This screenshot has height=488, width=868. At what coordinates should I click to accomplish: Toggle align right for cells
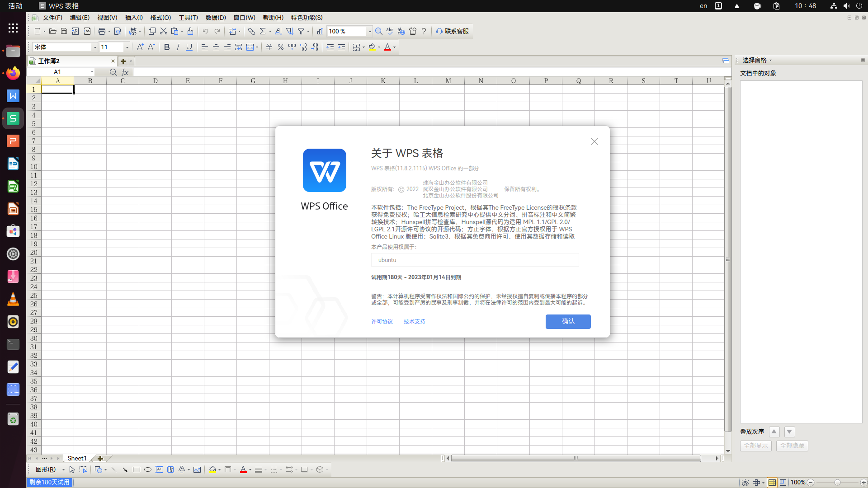point(227,47)
